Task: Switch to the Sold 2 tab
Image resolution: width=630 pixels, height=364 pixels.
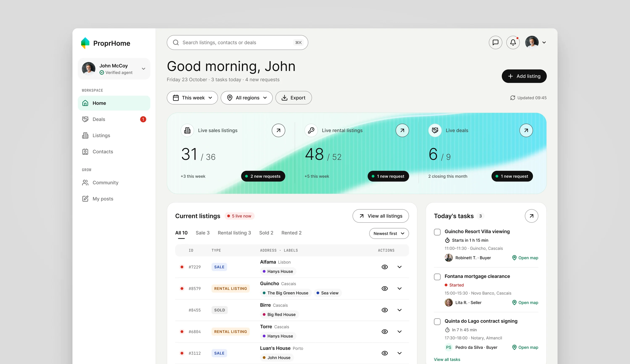Action: click(266, 233)
